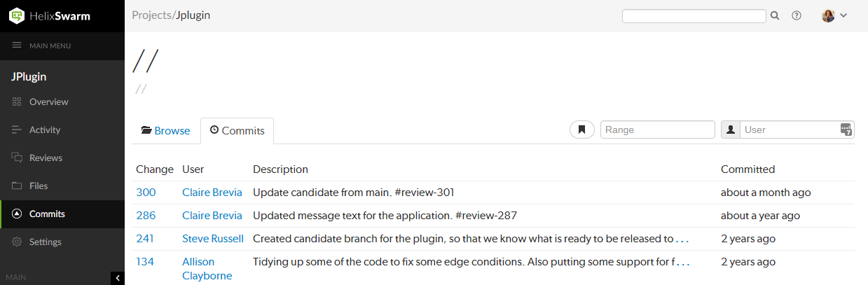Open Files in the sidebar
868x285 pixels.
39,186
